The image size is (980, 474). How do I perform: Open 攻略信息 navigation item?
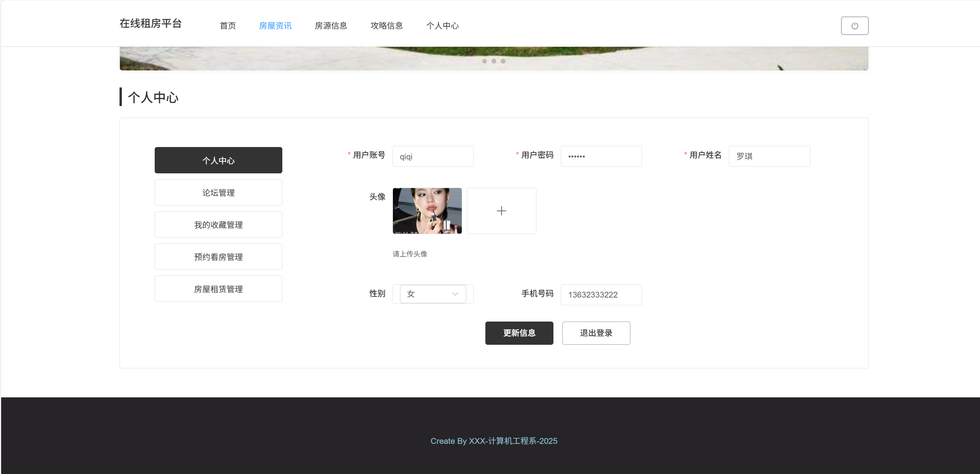(x=386, y=26)
